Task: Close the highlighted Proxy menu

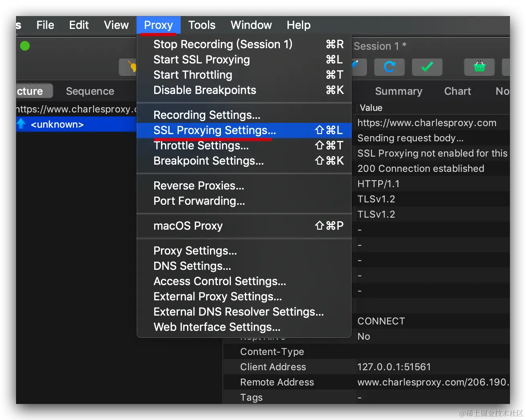Action: tap(158, 25)
